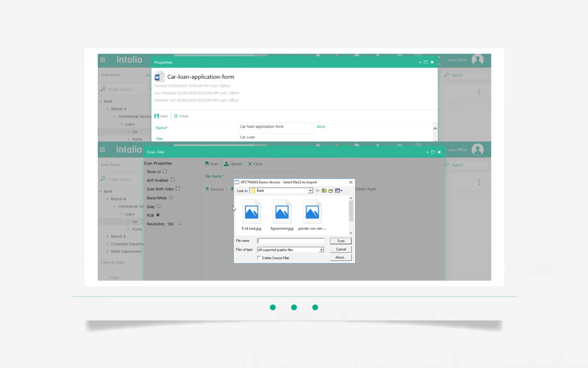Screen dimensions: 588x368
Task: Close the Properties form via Close button
Action: pos(181,116)
